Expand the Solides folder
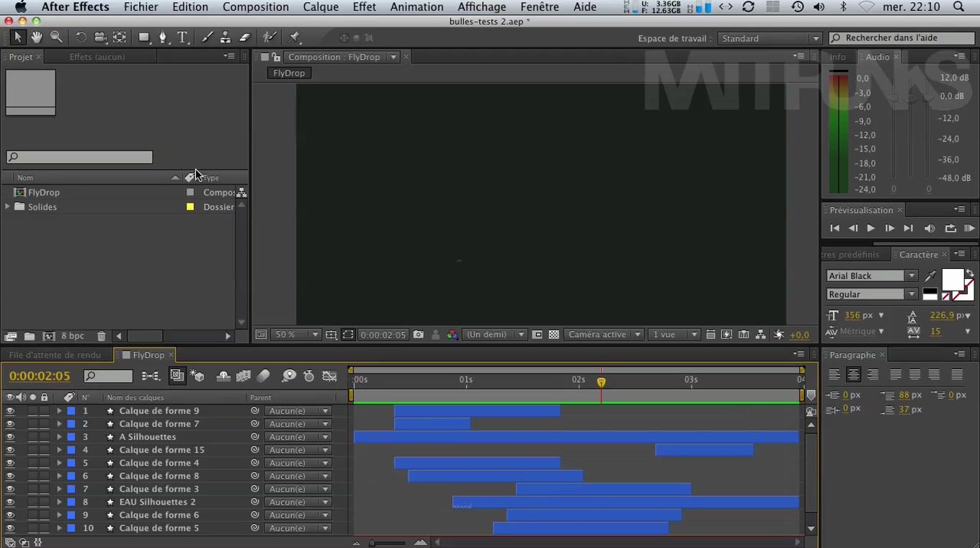980x548 pixels. pyautogui.click(x=8, y=207)
